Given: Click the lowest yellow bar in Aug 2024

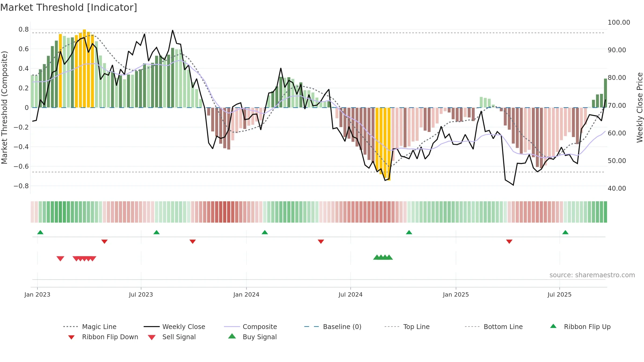Looking at the screenshot, I should pos(389,144).
